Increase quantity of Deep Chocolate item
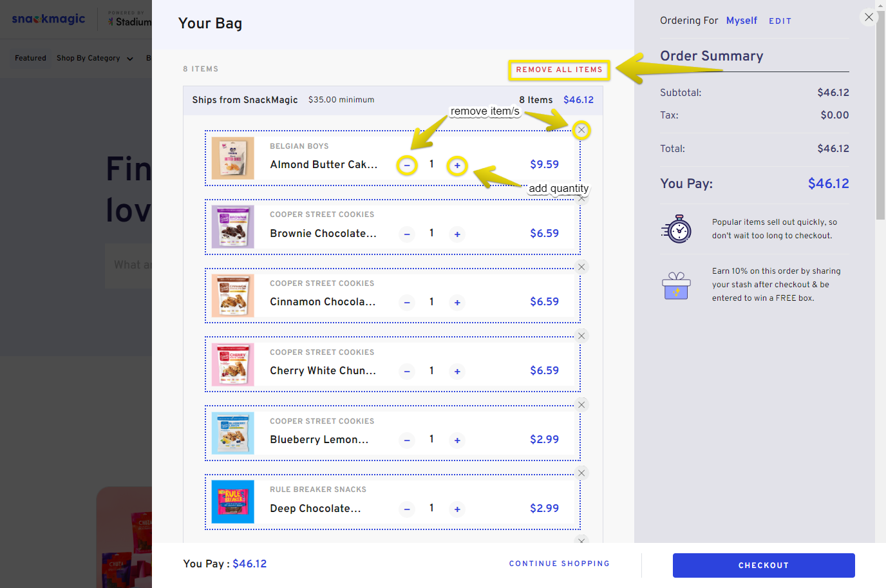 click(x=457, y=509)
